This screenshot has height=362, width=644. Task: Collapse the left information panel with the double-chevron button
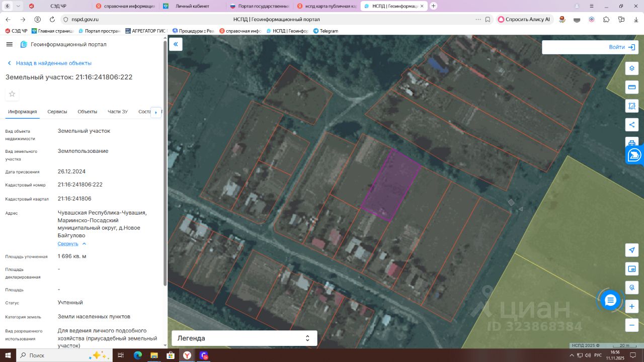(176, 44)
